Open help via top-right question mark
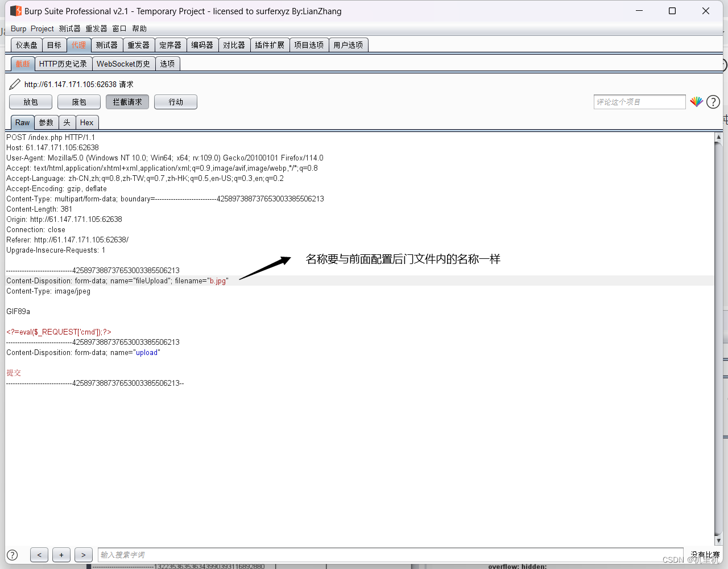Viewport: 728px width, 569px height. point(713,102)
